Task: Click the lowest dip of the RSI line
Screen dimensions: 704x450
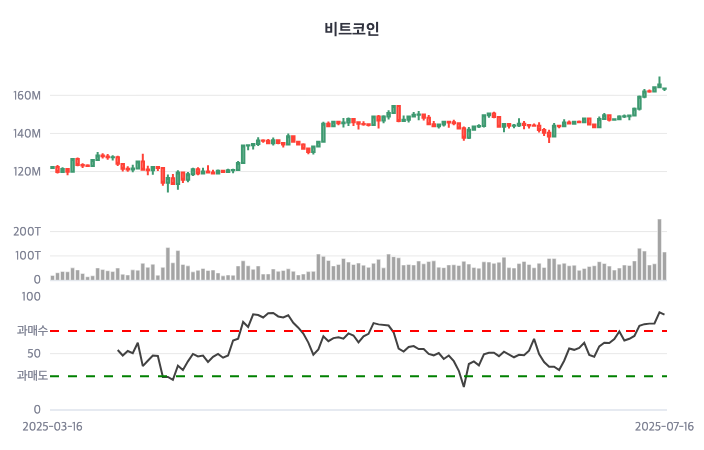Action: 464,386
